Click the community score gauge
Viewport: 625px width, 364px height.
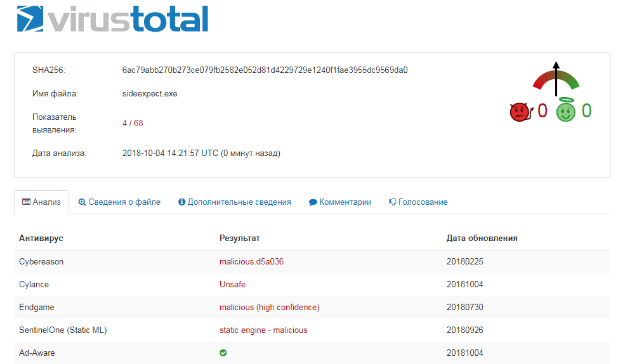(x=556, y=79)
